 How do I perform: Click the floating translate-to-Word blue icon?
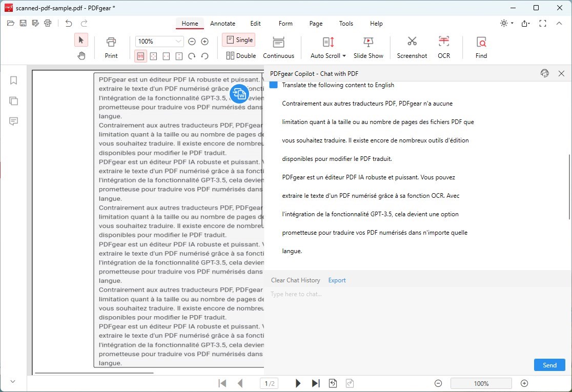pyautogui.click(x=239, y=94)
